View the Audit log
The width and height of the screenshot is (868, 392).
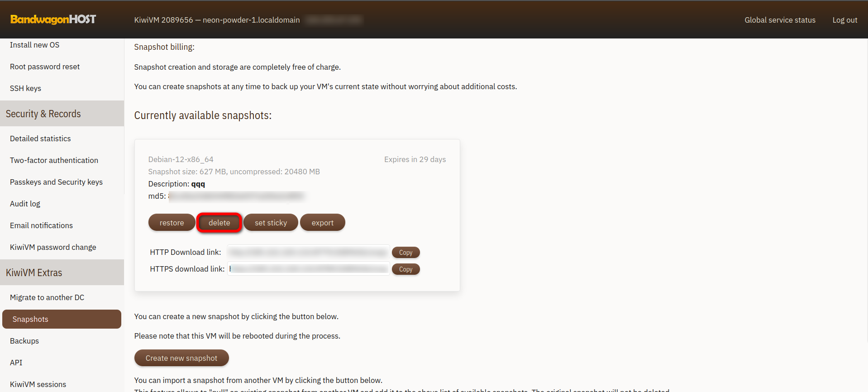[25, 204]
